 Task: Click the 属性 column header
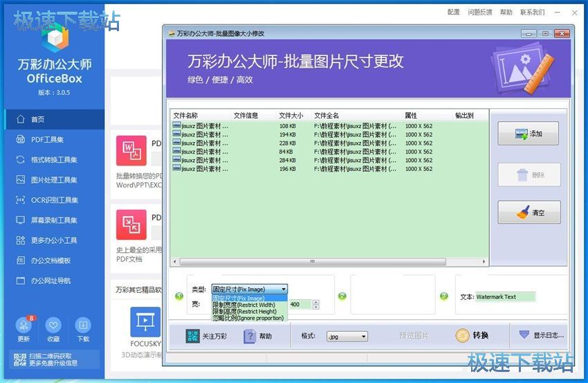(x=428, y=115)
